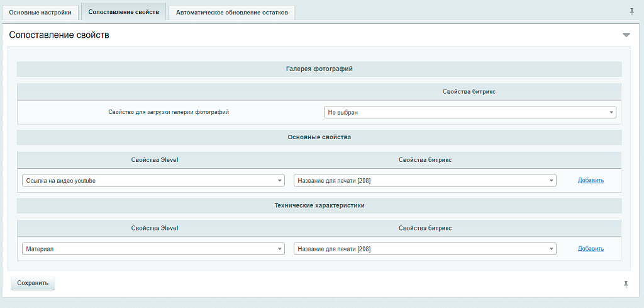644x308 pixels.
Task: Click Добавить link in Технические характеристики row
Action: (591, 249)
